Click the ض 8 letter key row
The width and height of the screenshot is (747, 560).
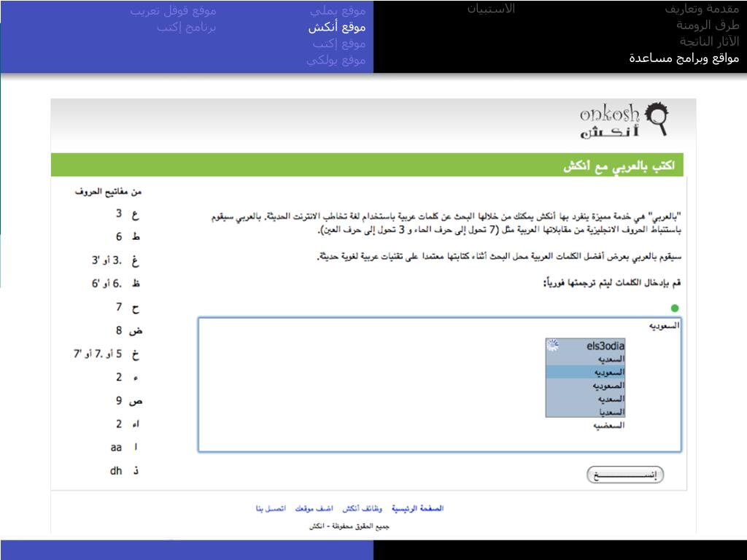tap(128, 330)
